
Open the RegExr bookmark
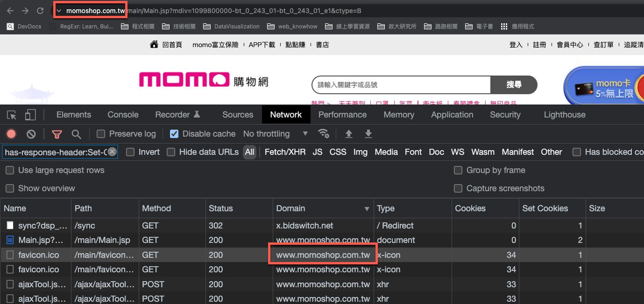pyautogui.click(x=81, y=27)
